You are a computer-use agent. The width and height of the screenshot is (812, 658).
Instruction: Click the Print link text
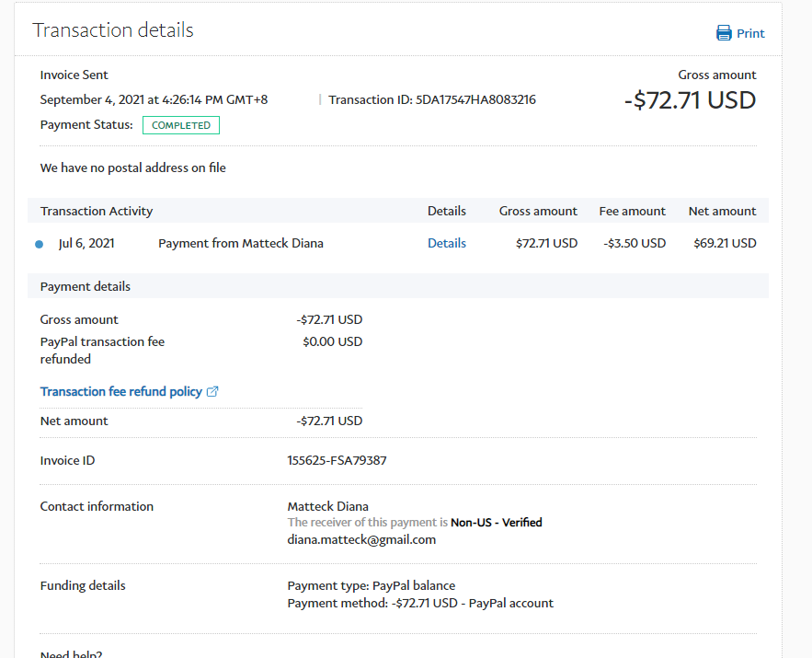pos(750,33)
